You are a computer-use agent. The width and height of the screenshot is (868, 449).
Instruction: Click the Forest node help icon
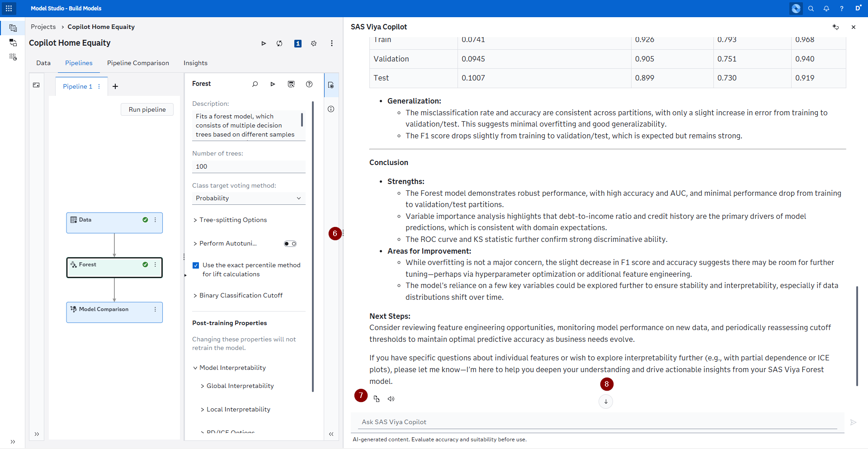click(309, 84)
